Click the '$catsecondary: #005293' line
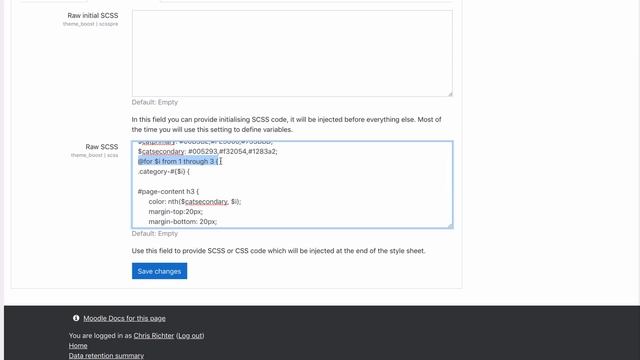Screen dimensions: 640x360 click(207, 151)
